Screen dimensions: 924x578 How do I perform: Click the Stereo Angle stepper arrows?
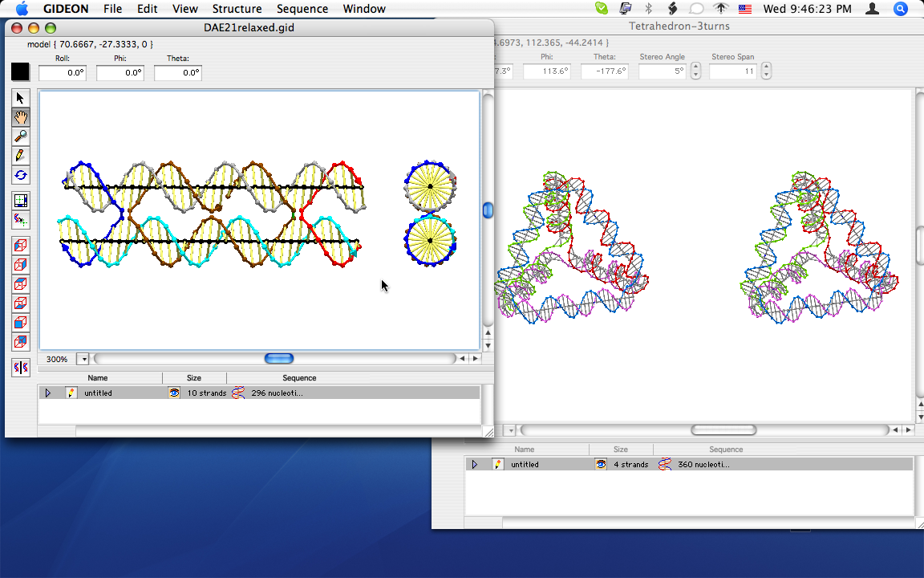click(x=695, y=71)
